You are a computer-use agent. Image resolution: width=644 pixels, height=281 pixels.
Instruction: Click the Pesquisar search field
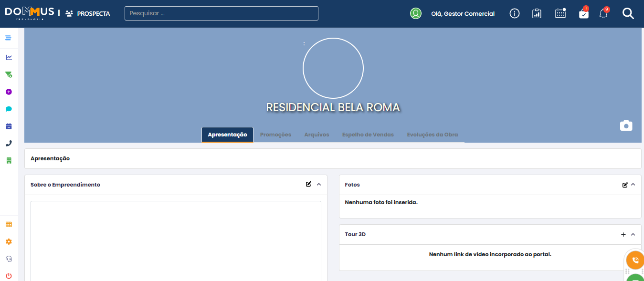[221, 13]
